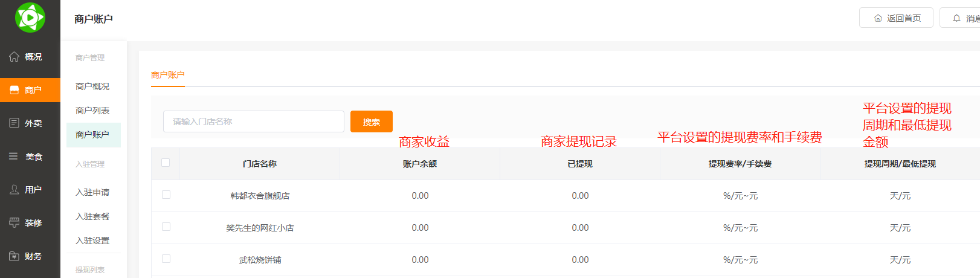Click the 提现费率/手续费 column header

point(740,164)
